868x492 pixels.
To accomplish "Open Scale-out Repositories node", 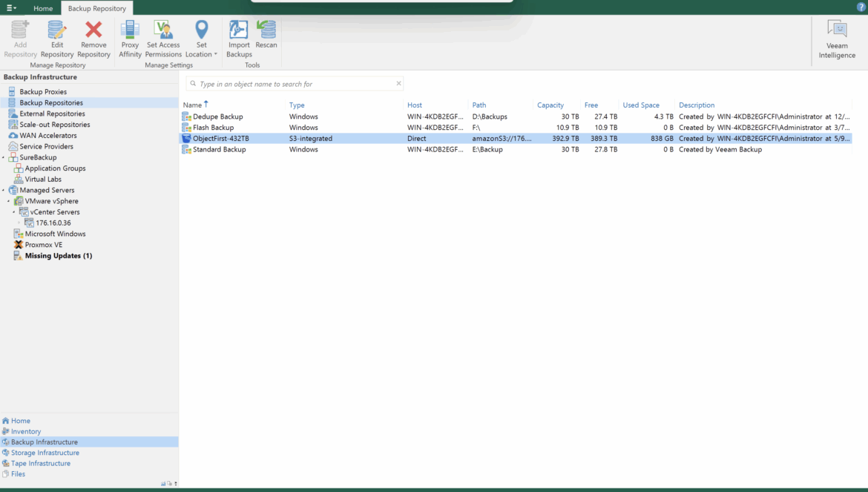I will pos(54,125).
